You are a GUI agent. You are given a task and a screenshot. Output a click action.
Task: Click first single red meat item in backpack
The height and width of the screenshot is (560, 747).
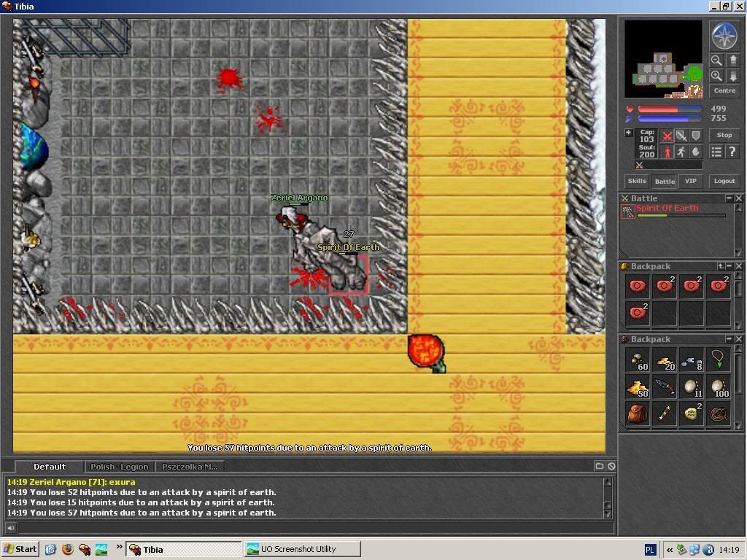pos(637,286)
